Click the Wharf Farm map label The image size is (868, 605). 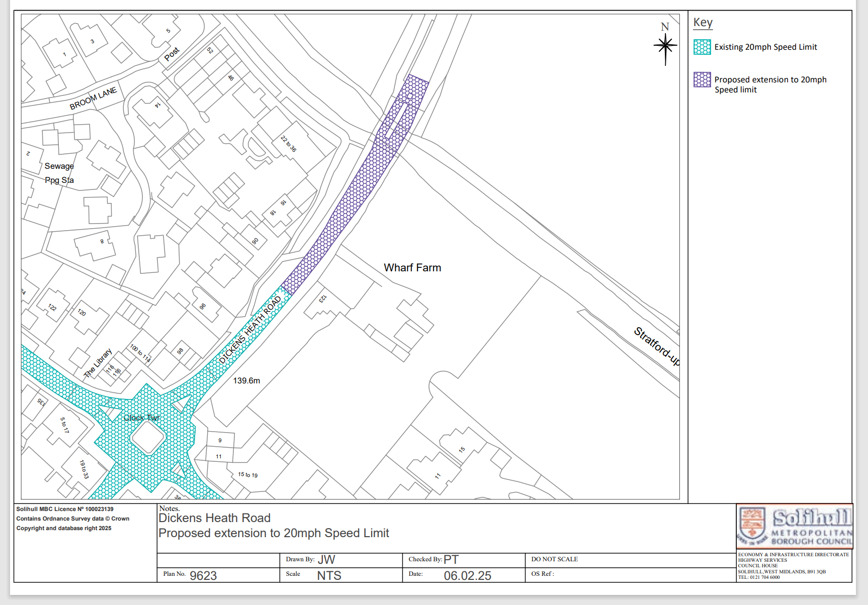412,268
